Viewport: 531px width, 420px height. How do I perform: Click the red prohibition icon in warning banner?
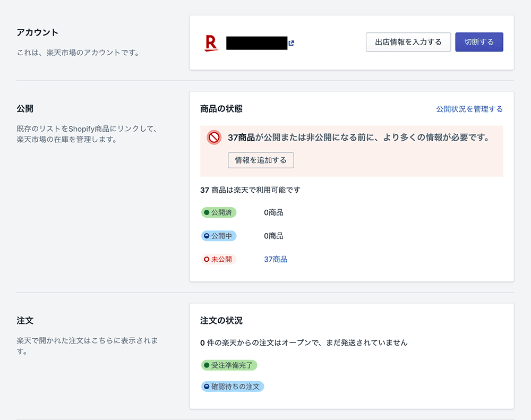tap(213, 138)
